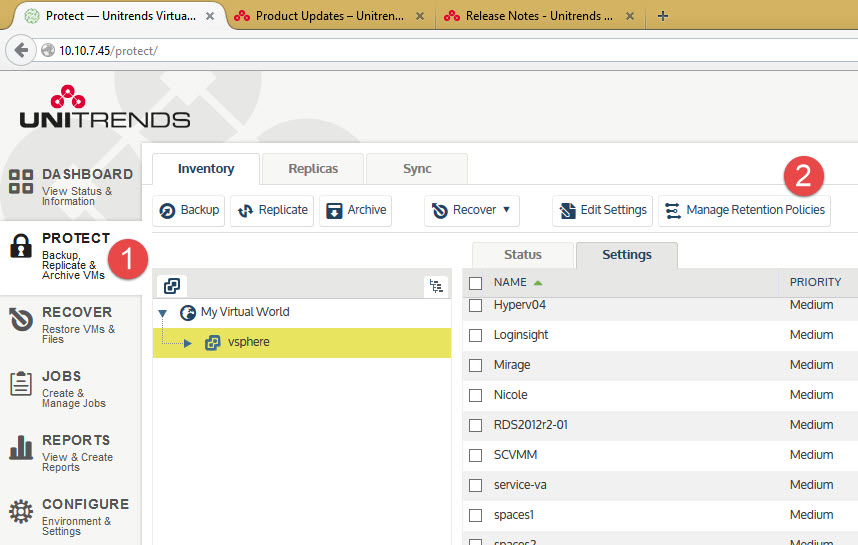Open the Configure section
Viewport: 858px width, 545px height.
pos(71,517)
